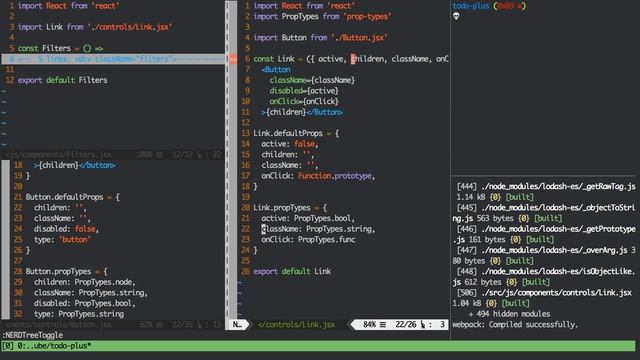Click the 'const Link = ({ active, children' line
Image resolution: width=640 pixels, height=360 pixels.
pyautogui.click(x=351, y=59)
